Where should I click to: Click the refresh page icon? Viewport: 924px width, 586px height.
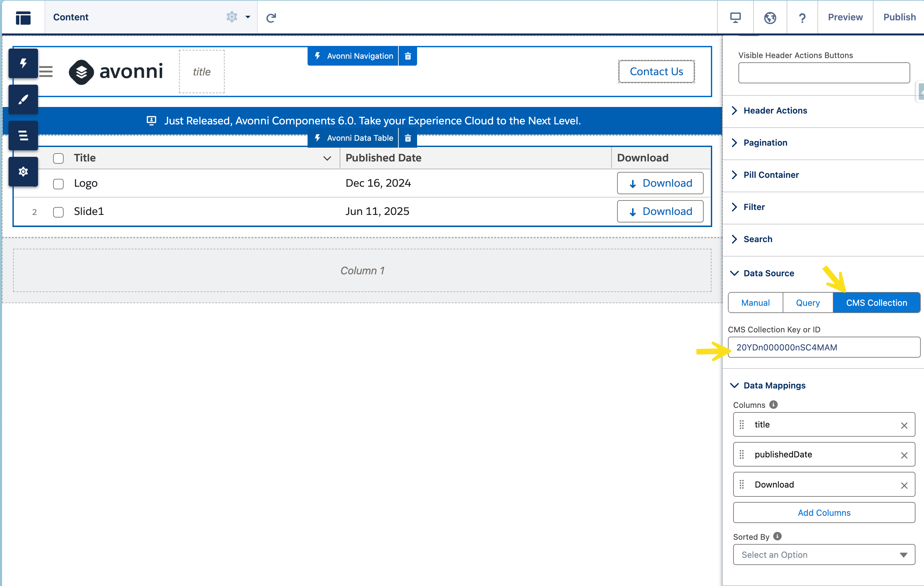(x=271, y=18)
